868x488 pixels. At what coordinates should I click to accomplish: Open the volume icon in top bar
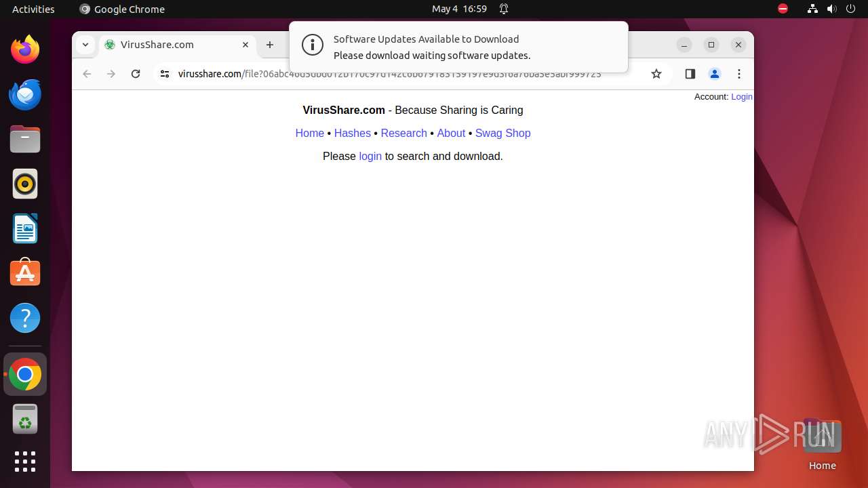tap(831, 9)
